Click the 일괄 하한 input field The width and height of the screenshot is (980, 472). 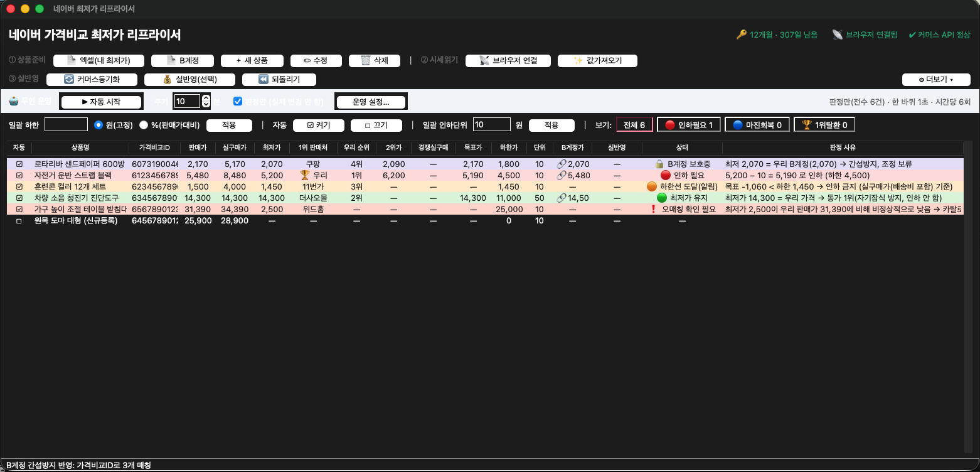click(66, 124)
